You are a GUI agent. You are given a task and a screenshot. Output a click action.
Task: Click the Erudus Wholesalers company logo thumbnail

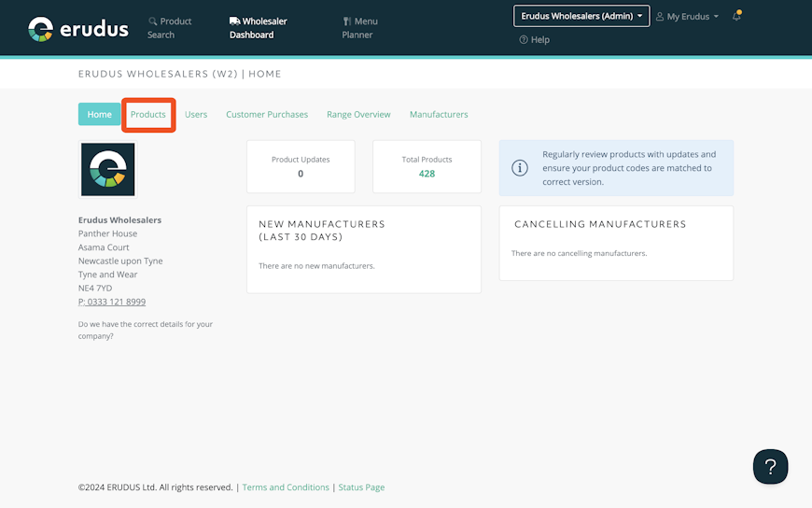[x=107, y=170]
